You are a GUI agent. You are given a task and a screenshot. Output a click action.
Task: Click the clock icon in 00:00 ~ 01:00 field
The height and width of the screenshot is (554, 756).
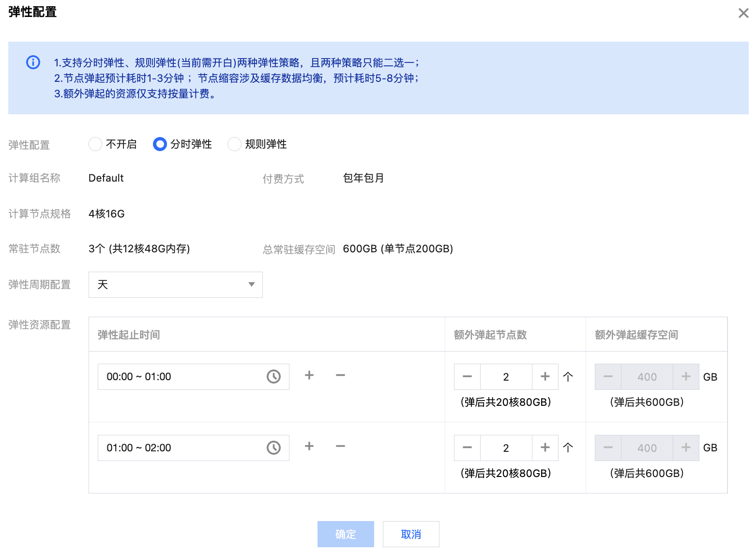(273, 377)
